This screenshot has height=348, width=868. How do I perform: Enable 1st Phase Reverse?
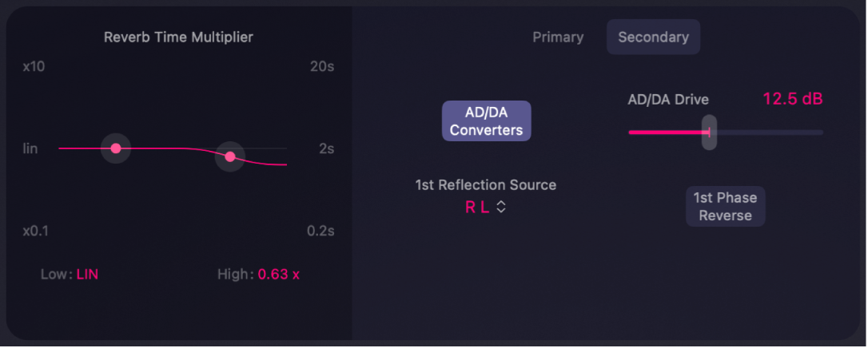tap(725, 207)
